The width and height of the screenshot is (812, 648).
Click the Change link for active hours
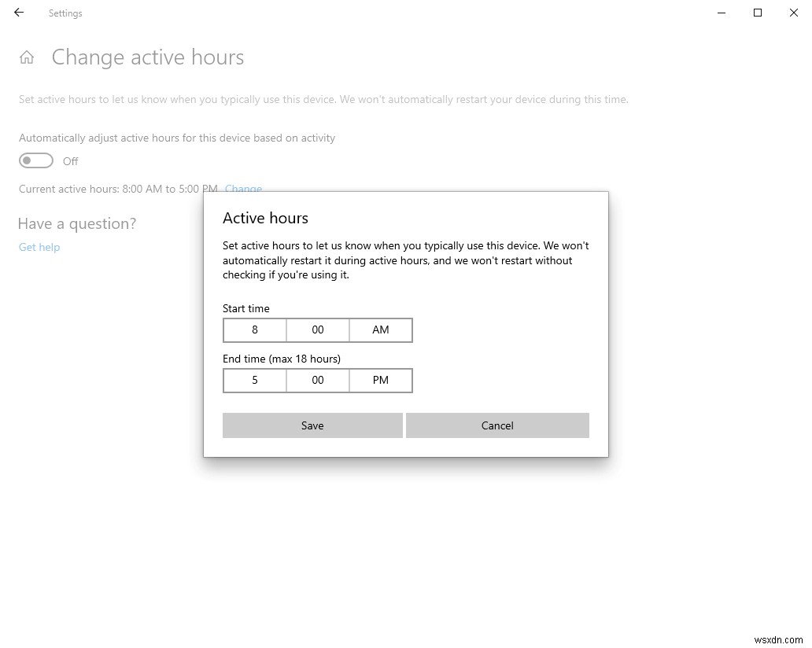coord(243,189)
